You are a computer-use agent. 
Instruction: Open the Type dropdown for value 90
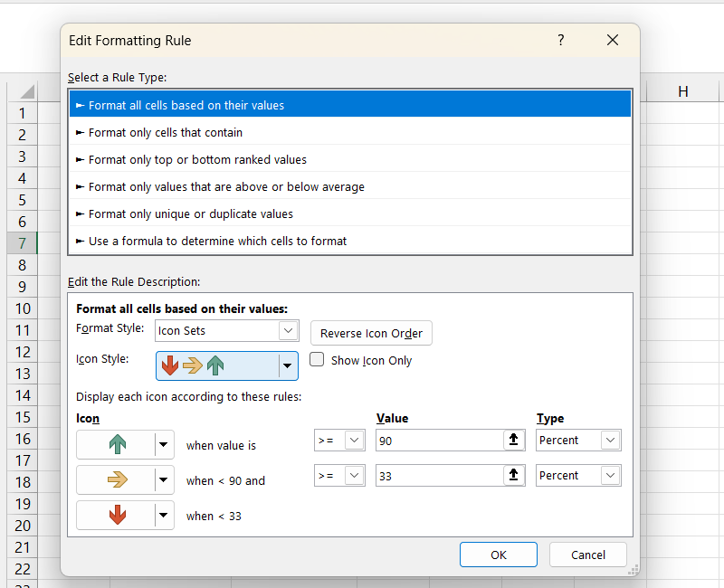[611, 441]
